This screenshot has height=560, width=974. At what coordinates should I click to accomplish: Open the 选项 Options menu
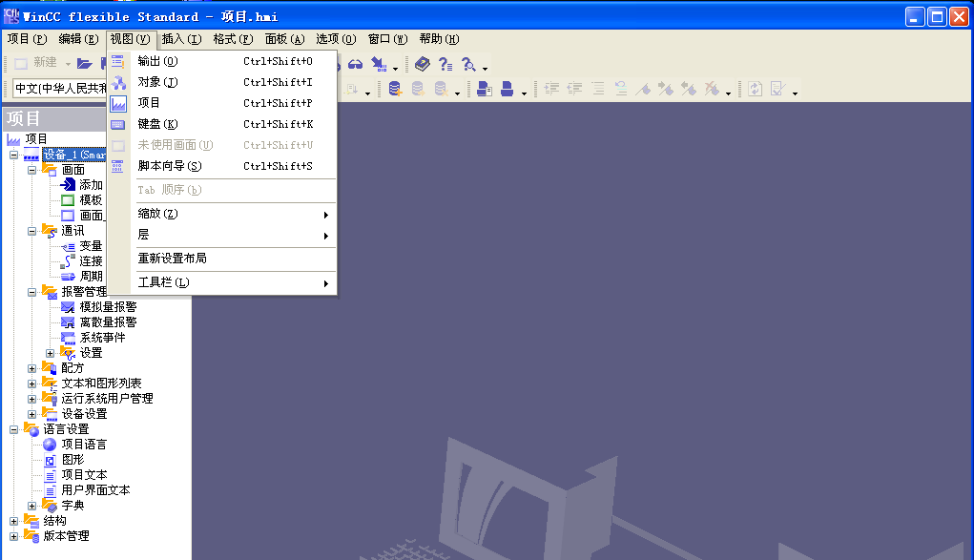pyautogui.click(x=336, y=39)
